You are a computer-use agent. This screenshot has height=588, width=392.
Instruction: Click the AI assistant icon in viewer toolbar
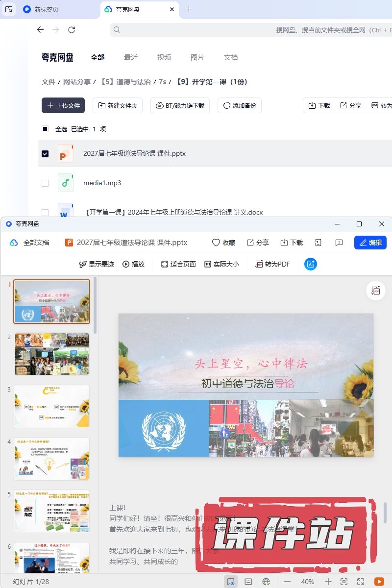pyautogui.click(x=311, y=264)
